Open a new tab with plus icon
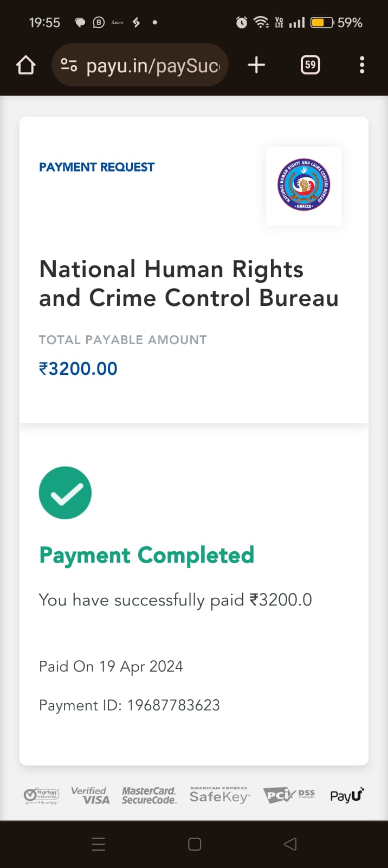 tap(256, 66)
